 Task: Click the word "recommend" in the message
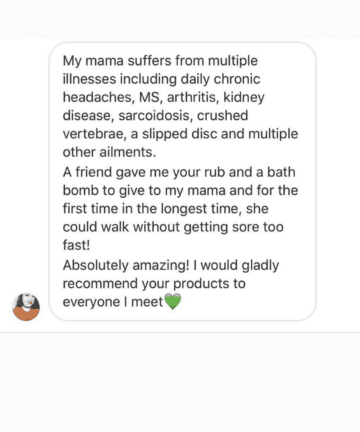point(100,284)
